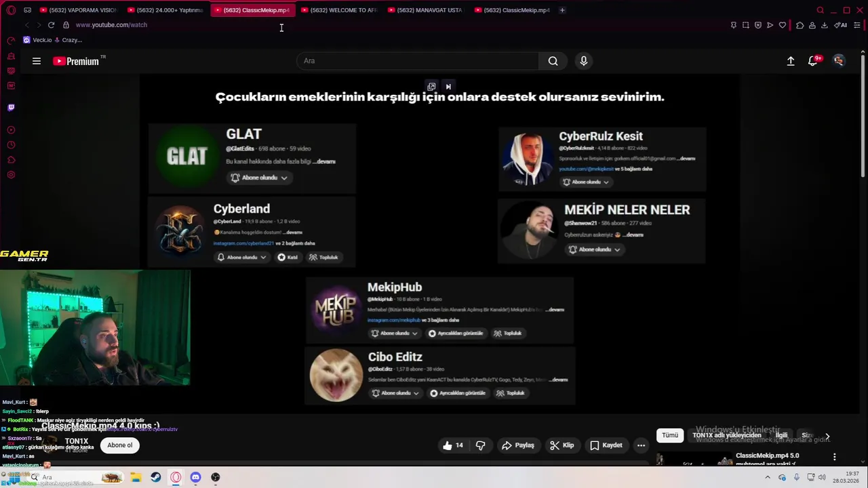Open Opera AI assistant button
The image size is (868, 488).
click(841, 25)
